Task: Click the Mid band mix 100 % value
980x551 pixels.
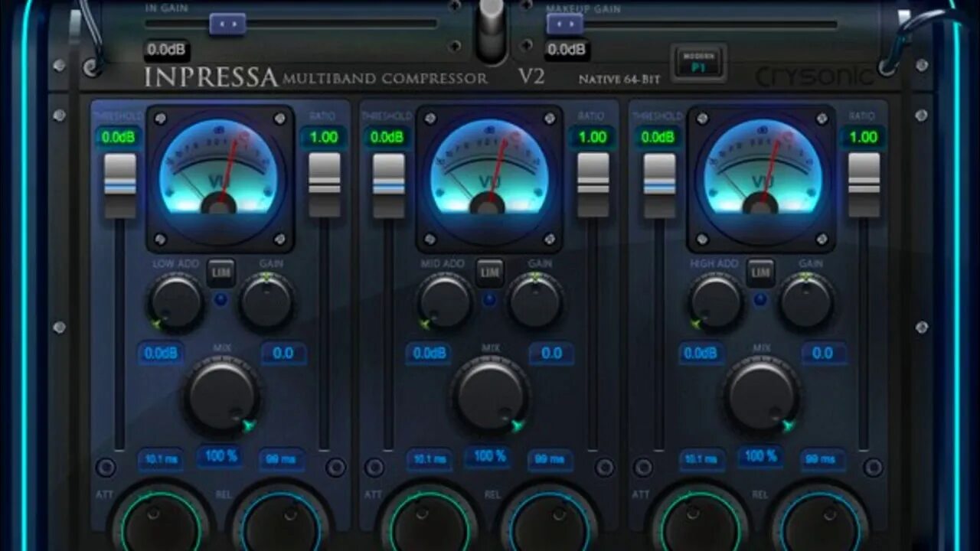Action: click(490, 456)
